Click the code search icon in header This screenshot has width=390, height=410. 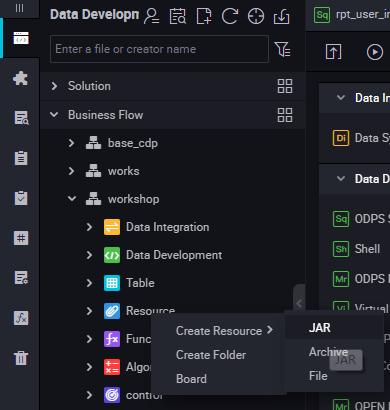pos(178,16)
